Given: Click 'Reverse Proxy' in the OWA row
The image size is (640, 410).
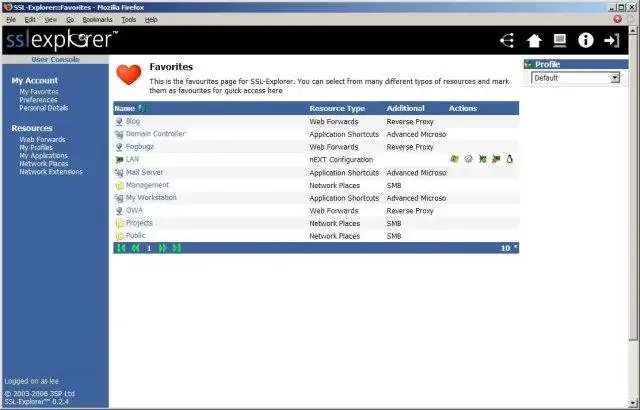Looking at the screenshot, I should tap(410, 211).
